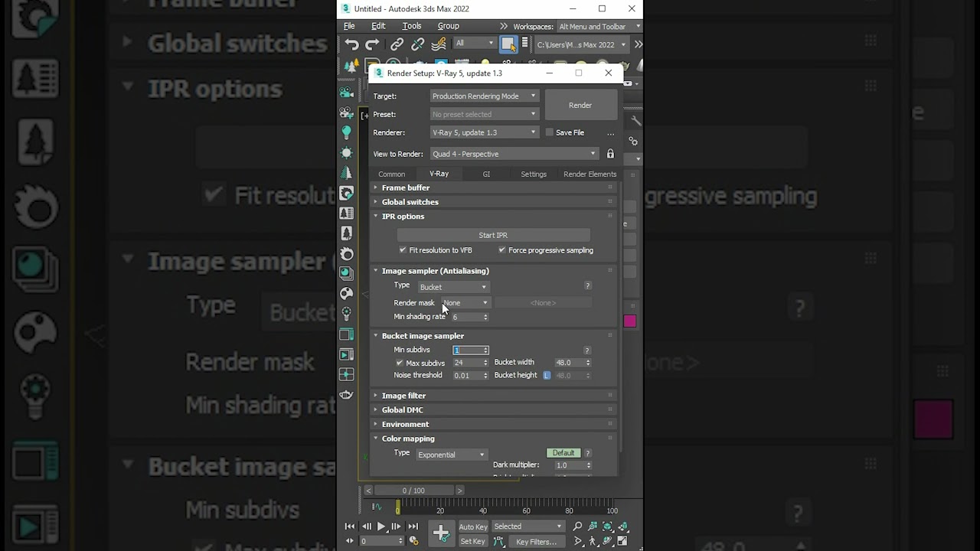Enable the Save File checkbox
The width and height of the screenshot is (980, 551).
[x=549, y=132]
